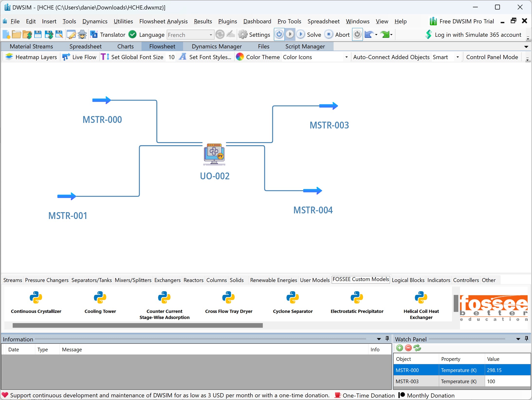Open the Exchangers palette tab
Image resolution: width=532 pixels, height=400 pixels.
tap(167, 280)
